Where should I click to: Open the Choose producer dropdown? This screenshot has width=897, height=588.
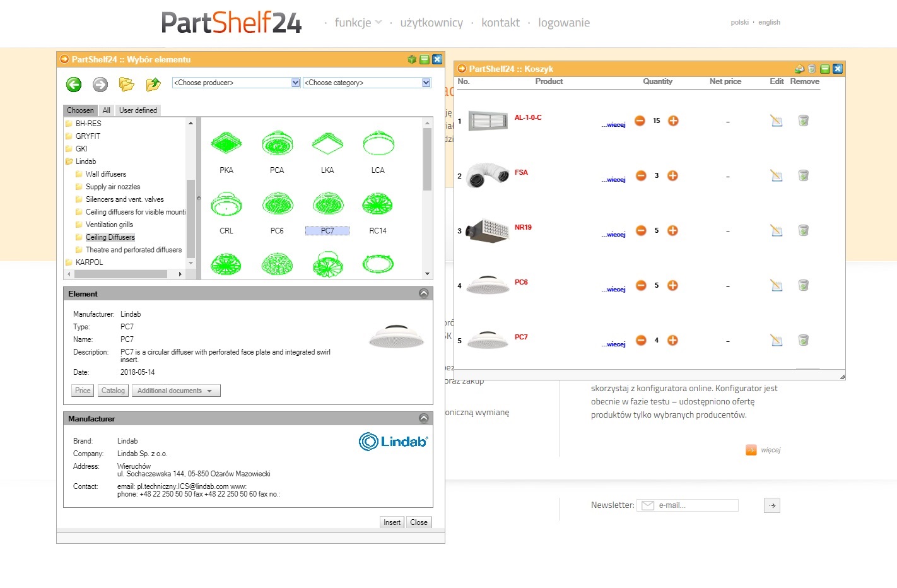pyautogui.click(x=236, y=83)
